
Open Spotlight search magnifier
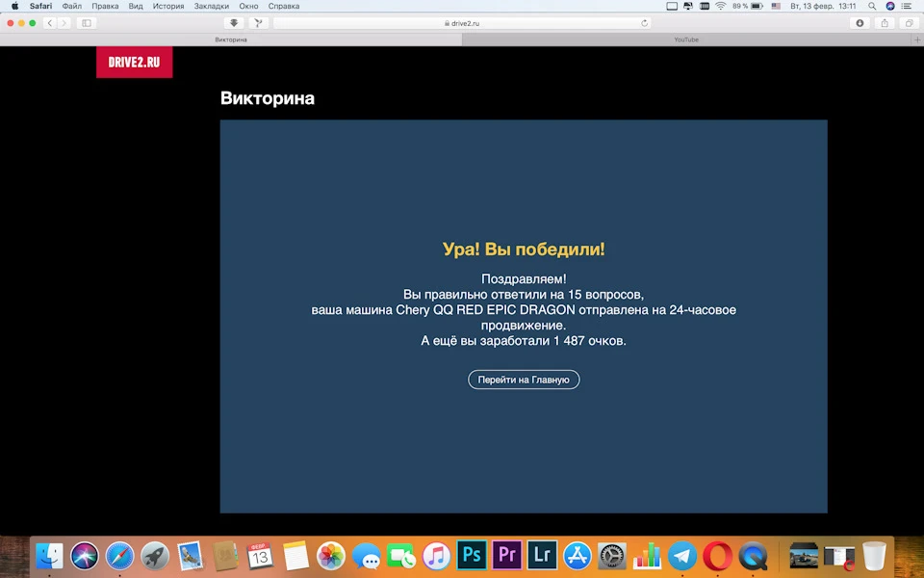[x=872, y=6]
